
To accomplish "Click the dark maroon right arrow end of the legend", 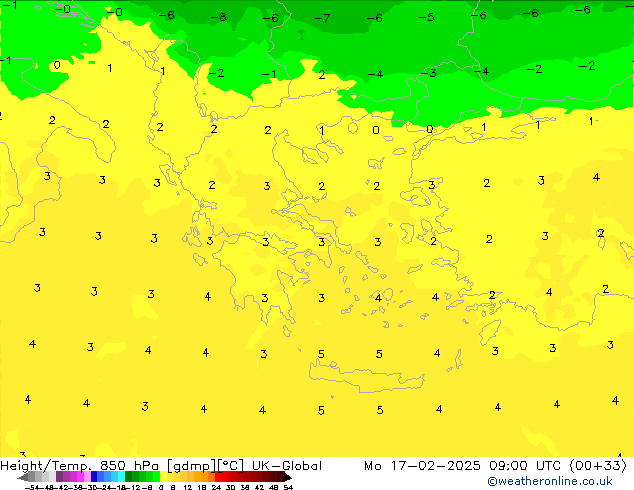I will click(288, 477).
